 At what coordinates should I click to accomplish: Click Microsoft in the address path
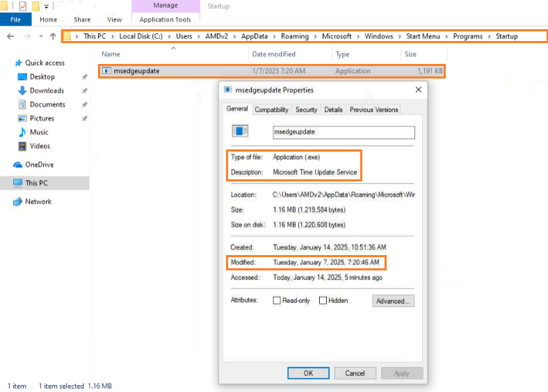(x=337, y=36)
